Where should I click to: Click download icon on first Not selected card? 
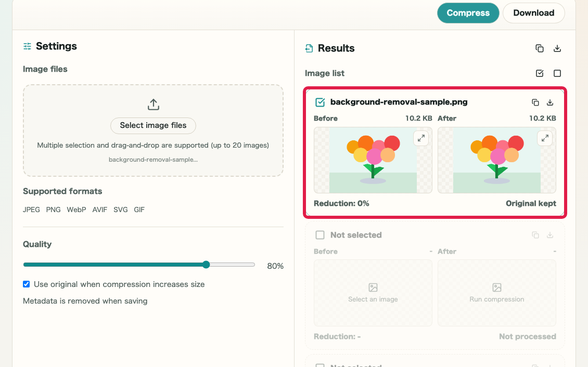549,235
